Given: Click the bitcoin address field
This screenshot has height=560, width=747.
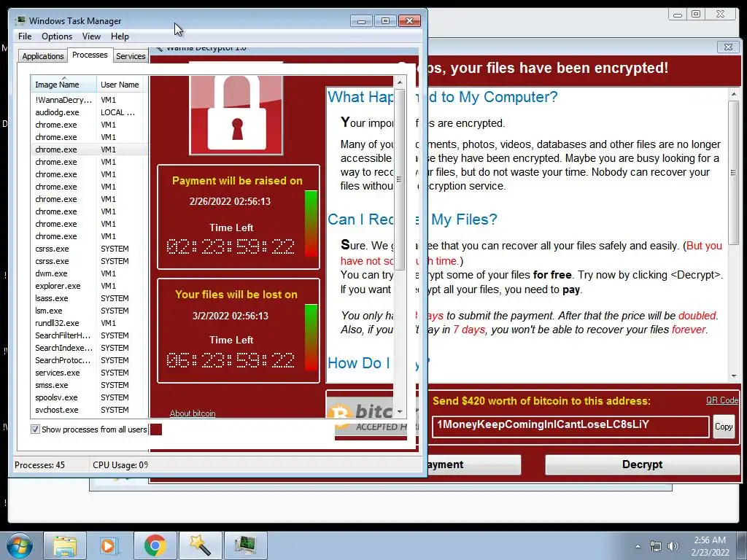Looking at the screenshot, I should click(570, 426).
